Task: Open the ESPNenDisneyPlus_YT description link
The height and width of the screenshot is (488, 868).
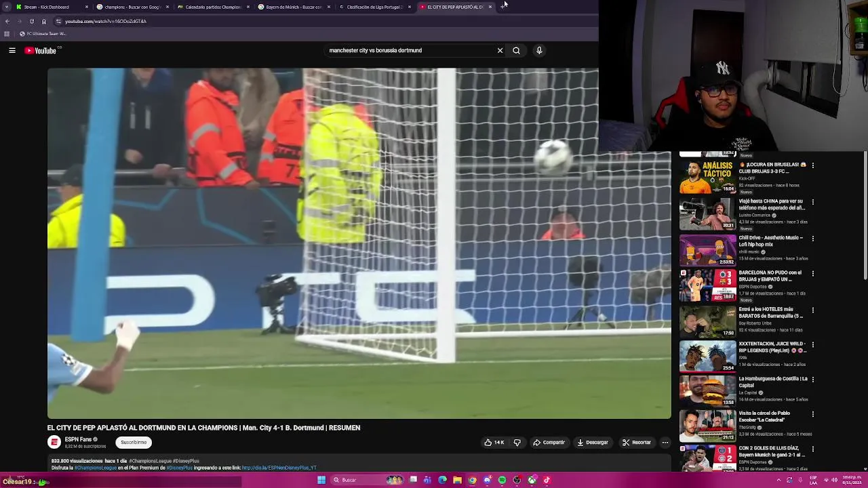Action: click(279, 468)
